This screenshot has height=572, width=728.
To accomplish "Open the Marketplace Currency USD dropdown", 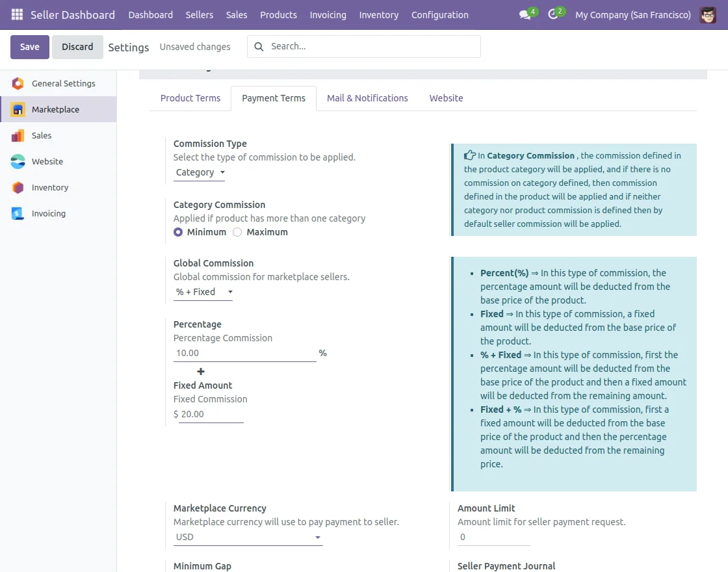I will click(248, 538).
